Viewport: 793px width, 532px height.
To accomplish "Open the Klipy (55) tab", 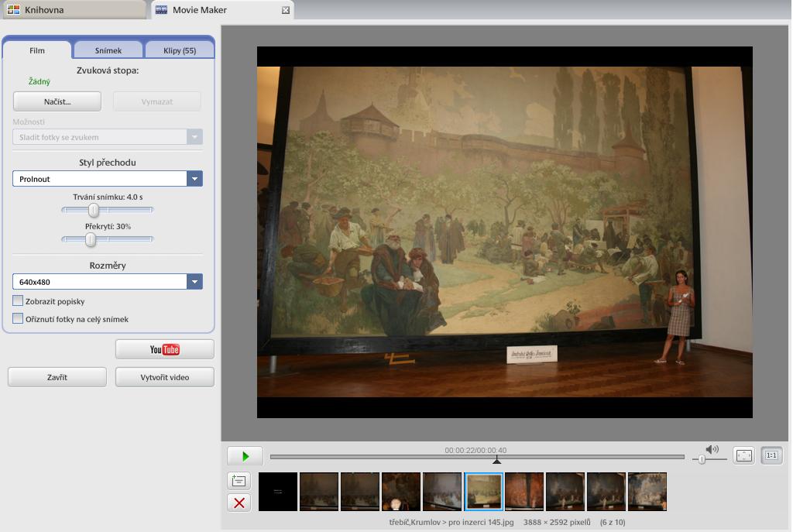I will point(180,50).
